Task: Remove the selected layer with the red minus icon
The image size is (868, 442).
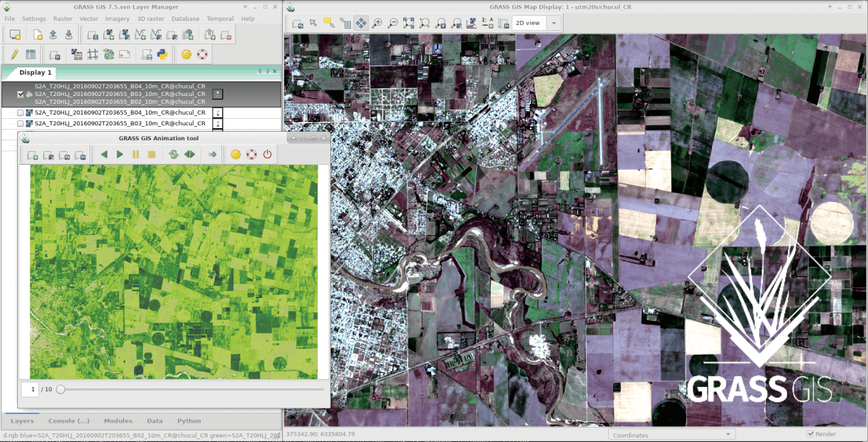Action: point(226,34)
